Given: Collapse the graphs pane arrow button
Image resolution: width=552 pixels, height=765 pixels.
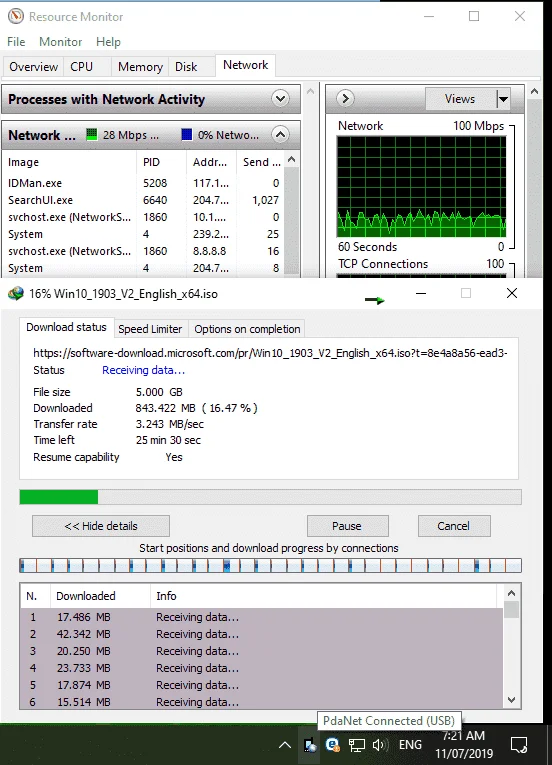Looking at the screenshot, I should tap(345, 99).
